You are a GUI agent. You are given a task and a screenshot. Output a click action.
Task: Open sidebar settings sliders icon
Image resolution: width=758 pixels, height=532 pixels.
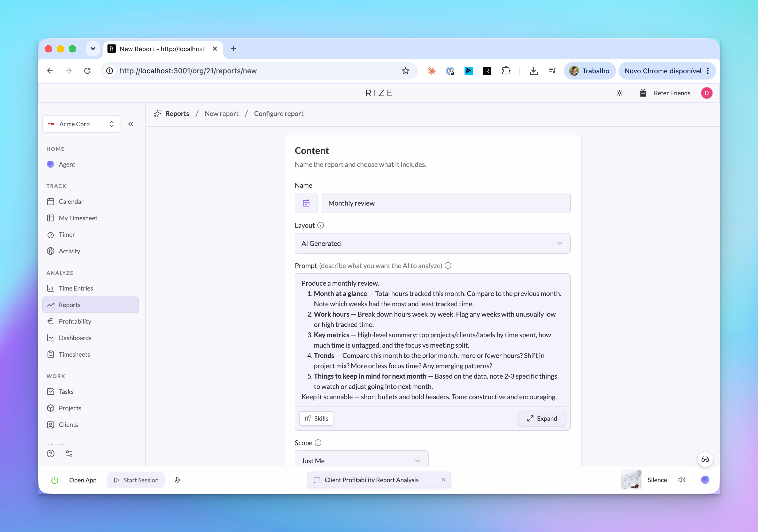tap(69, 453)
